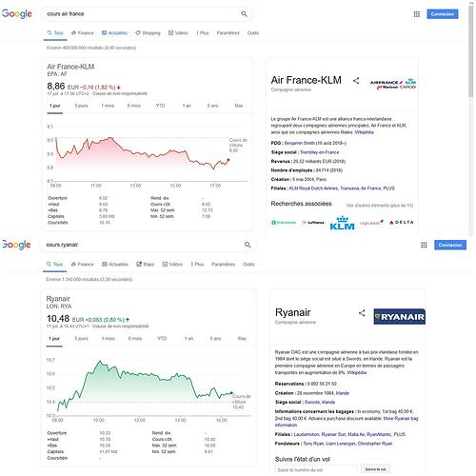Viewport: 476px width, 476px height.
Task: Click the vertical scrollbar on the right
Action: 471,50
